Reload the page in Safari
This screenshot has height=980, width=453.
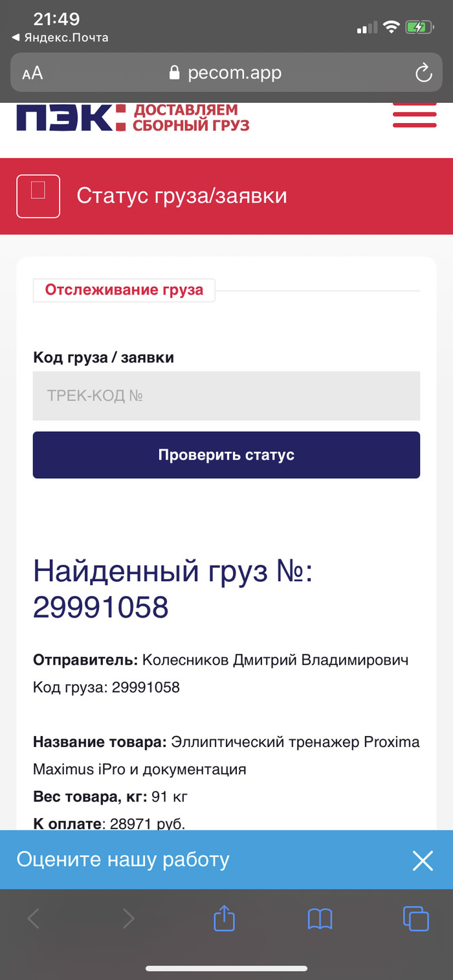pos(423,72)
